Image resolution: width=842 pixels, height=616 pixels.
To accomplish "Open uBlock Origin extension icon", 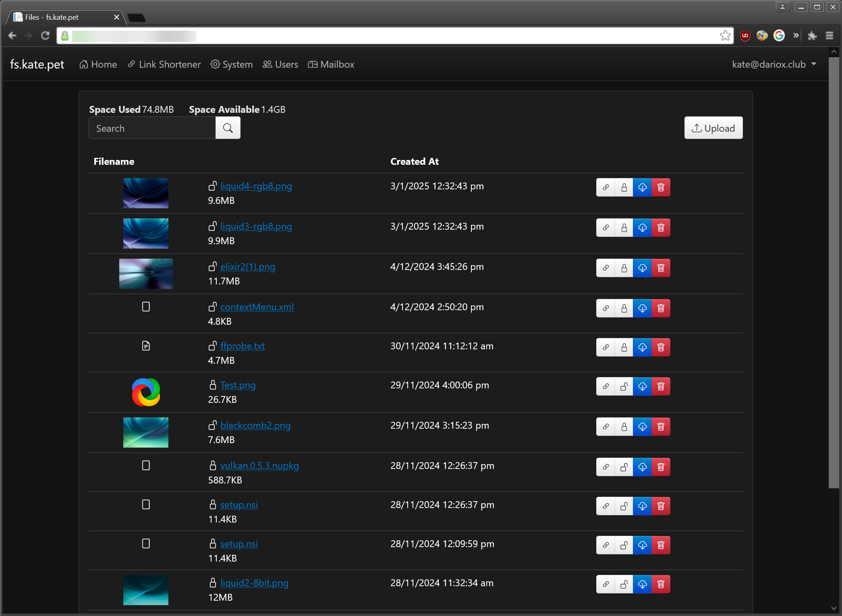I will pyautogui.click(x=745, y=36).
